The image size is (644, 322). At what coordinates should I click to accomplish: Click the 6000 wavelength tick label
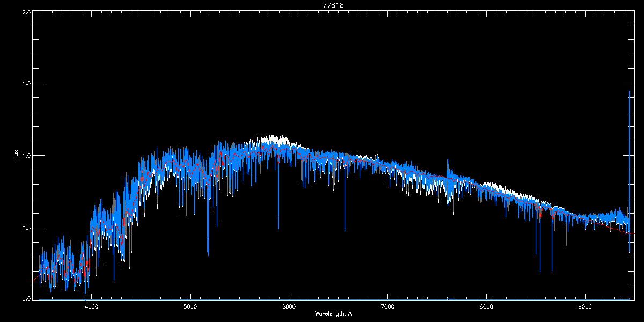click(x=289, y=307)
